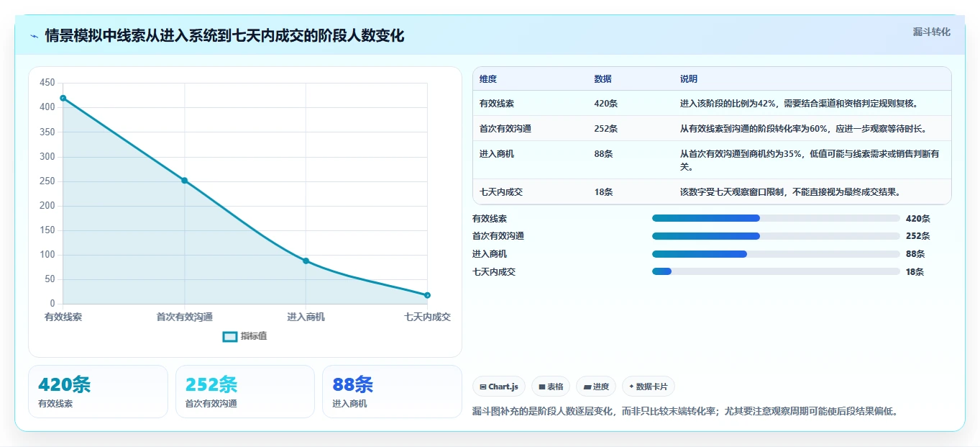
Task: Click the 252条 value in the table
Action: 606,129
